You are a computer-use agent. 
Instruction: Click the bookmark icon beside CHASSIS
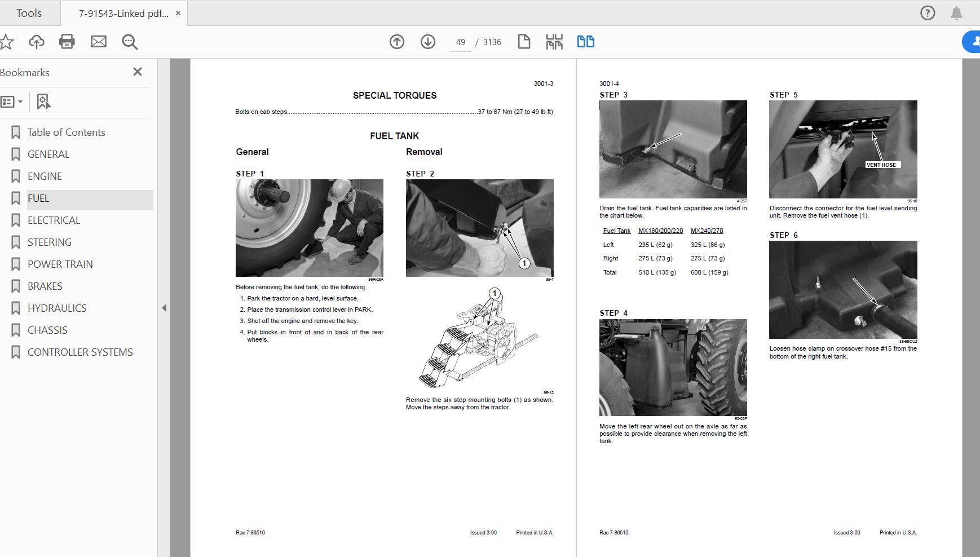tap(16, 330)
